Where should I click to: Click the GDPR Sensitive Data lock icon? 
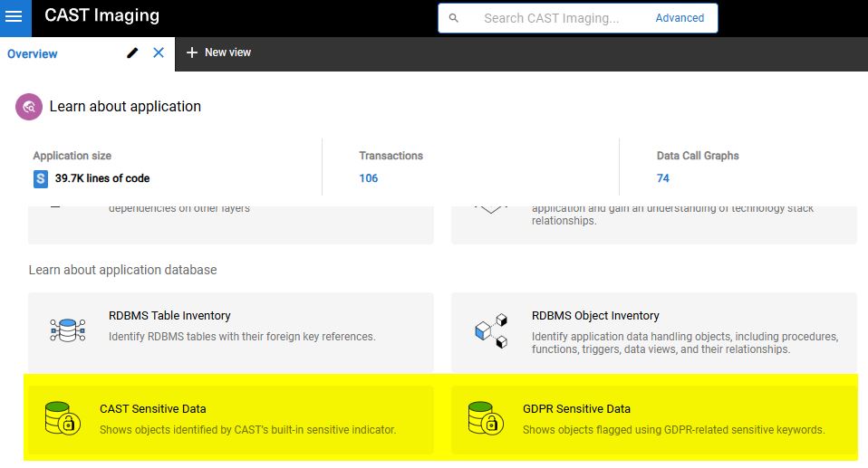point(486,419)
